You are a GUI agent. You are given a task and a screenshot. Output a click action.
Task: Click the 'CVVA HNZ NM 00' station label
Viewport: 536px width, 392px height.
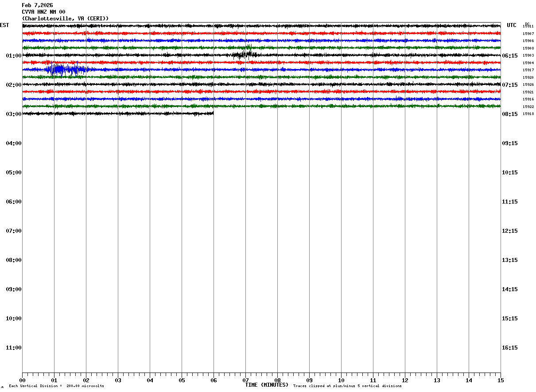tap(43, 12)
